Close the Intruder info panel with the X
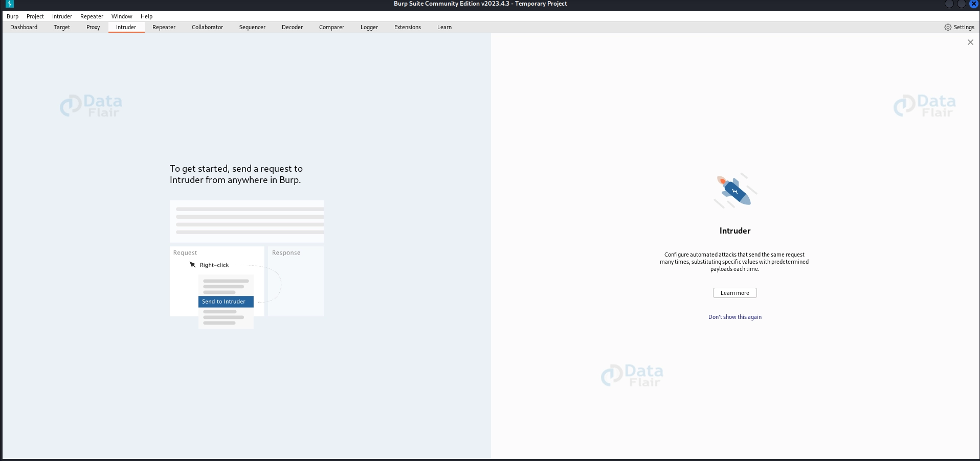 click(x=970, y=42)
